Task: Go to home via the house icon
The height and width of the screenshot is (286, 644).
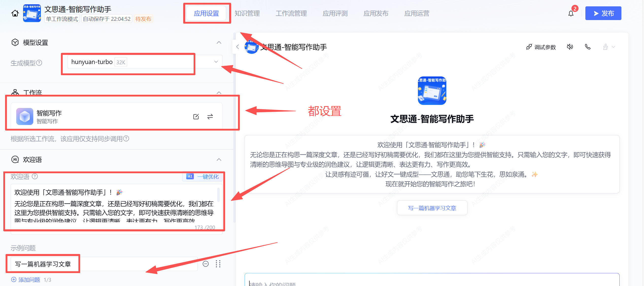Action: coord(15,13)
